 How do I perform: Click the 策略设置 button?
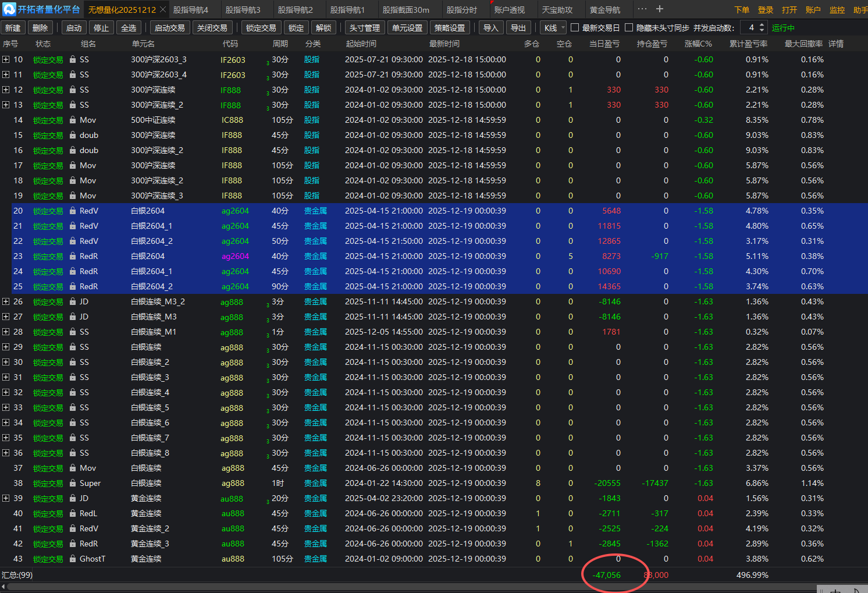[450, 27]
